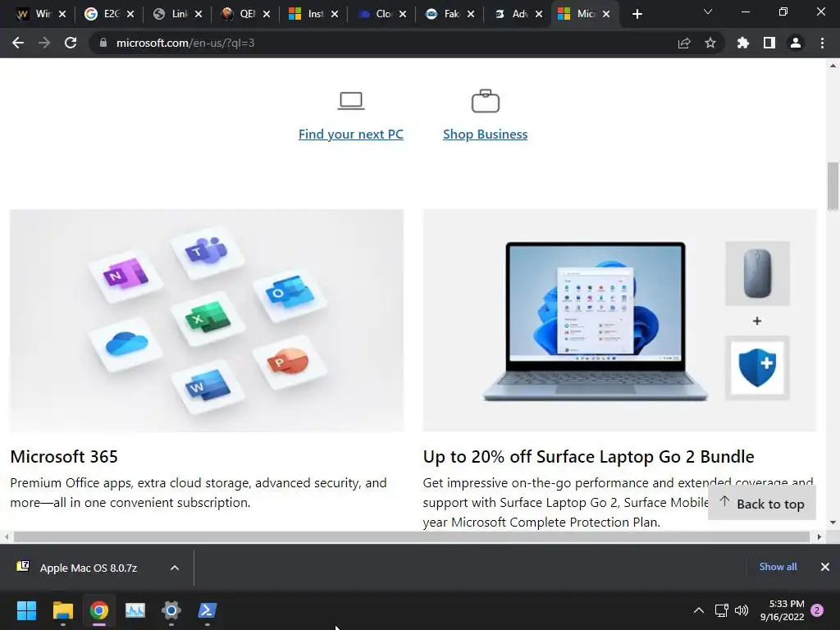Screen dimensions: 840x630
Task: Open Microsoft 365 heading
Action: (x=64, y=456)
